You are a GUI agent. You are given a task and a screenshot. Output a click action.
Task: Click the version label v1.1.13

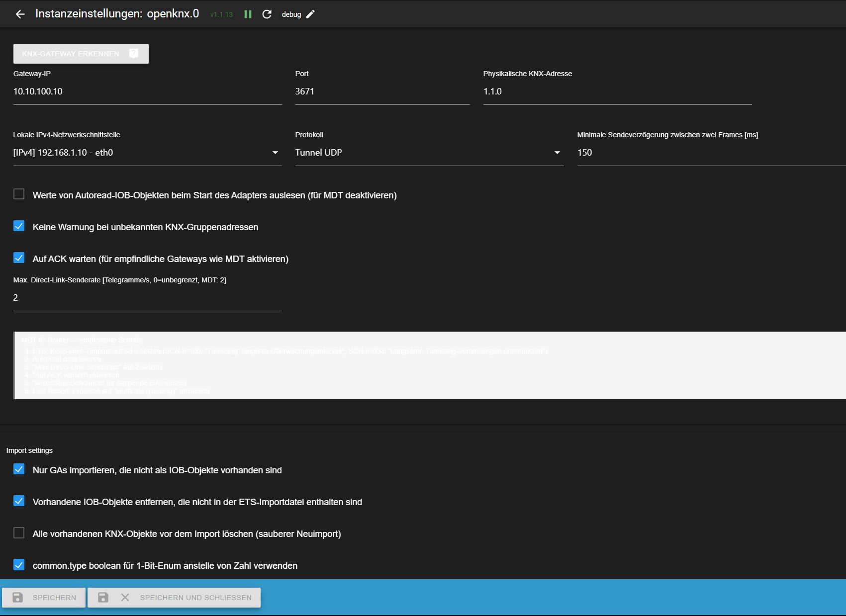click(x=221, y=14)
